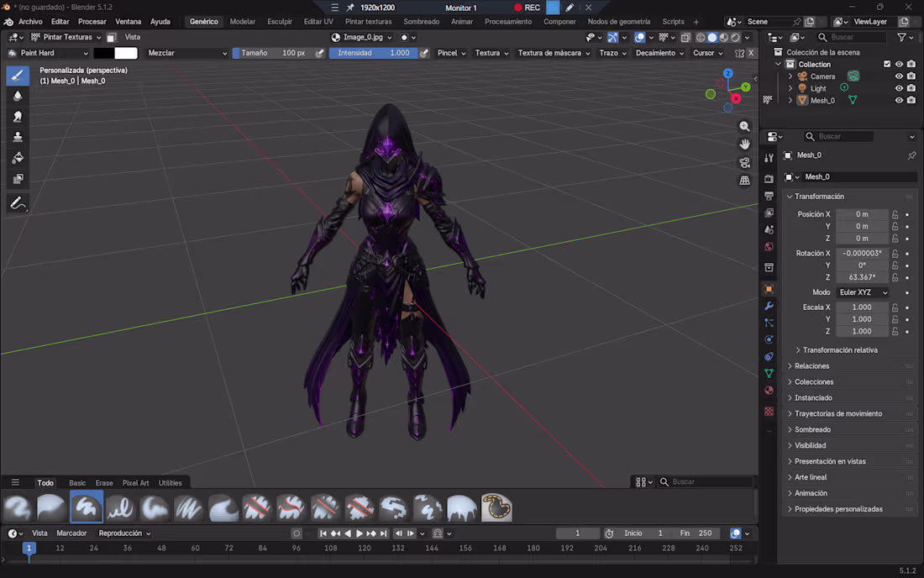This screenshot has width=924, height=578.
Task: Click the white secondary color swatch
Action: tap(126, 53)
